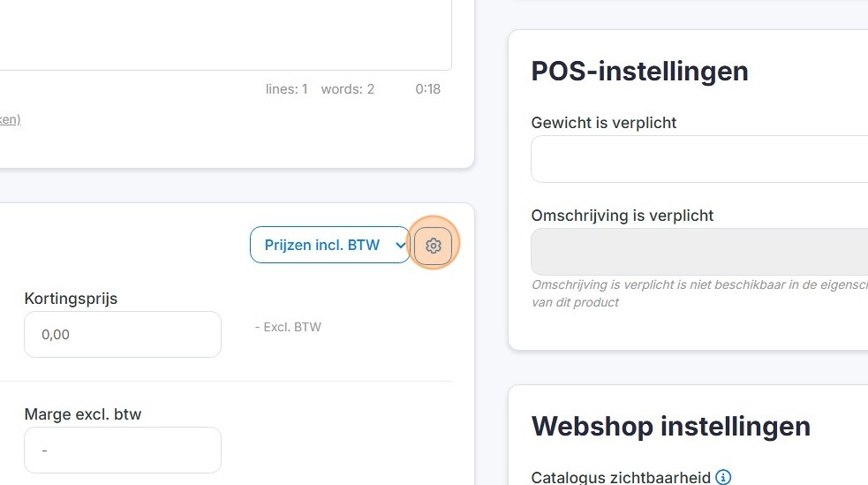Focus the Kortingsprijs input showing 0,00
Screen dimensions: 868x485
coord(123,335)
